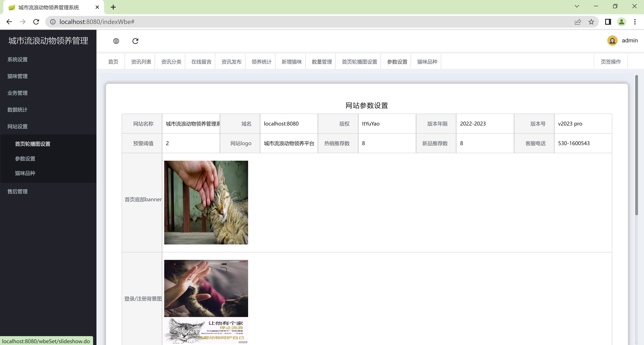Edit the 域名 field showing localhost:8080
Screen dimensions: 644x345
click(289, 124)
